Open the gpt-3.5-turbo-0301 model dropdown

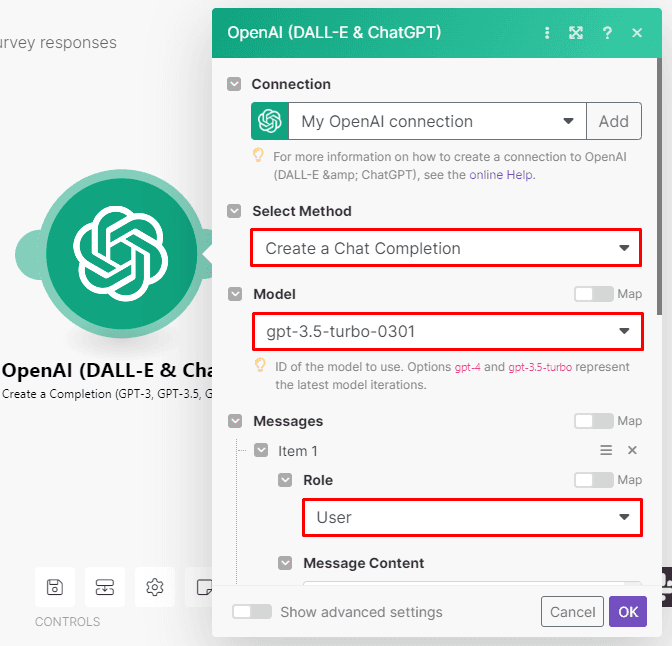pyautogui.click(x=448, y=331)
